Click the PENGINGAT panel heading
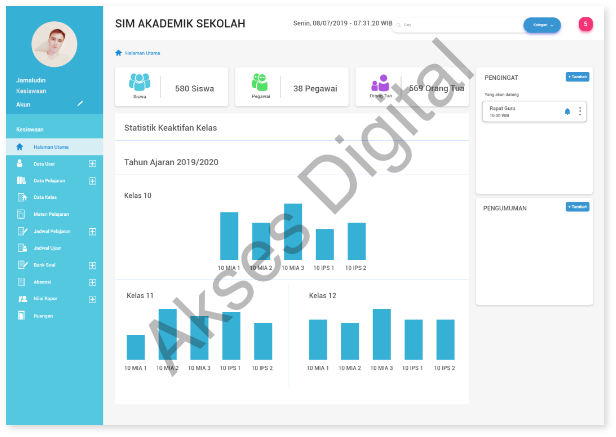616x437 pixels. click(x=501, y=78)
